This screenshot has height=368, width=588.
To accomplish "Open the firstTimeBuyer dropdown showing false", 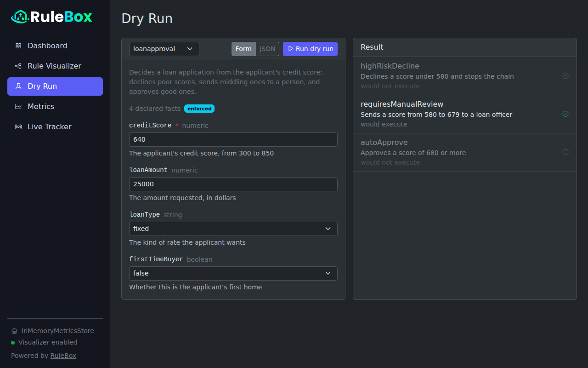I will tap(233, 273).
